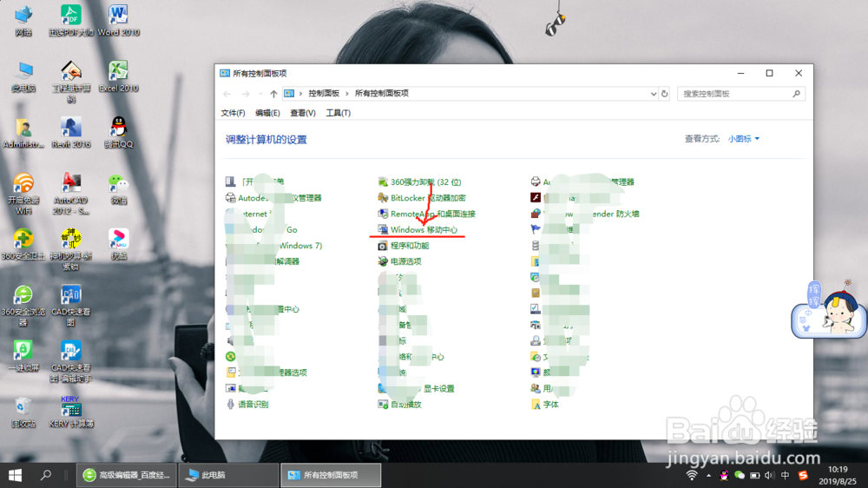
Task: Select the 360安全卫士 desktop shortcut
Action: point(23,244)
